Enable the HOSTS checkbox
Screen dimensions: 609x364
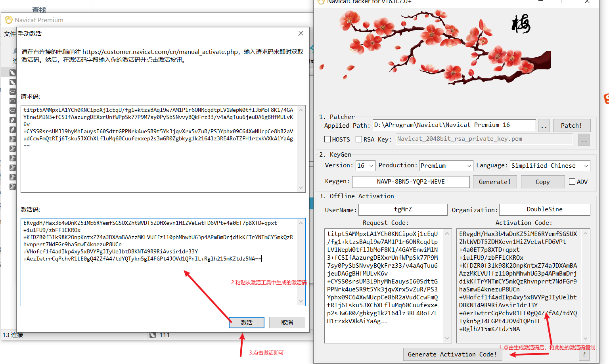[x=327, y=139]
